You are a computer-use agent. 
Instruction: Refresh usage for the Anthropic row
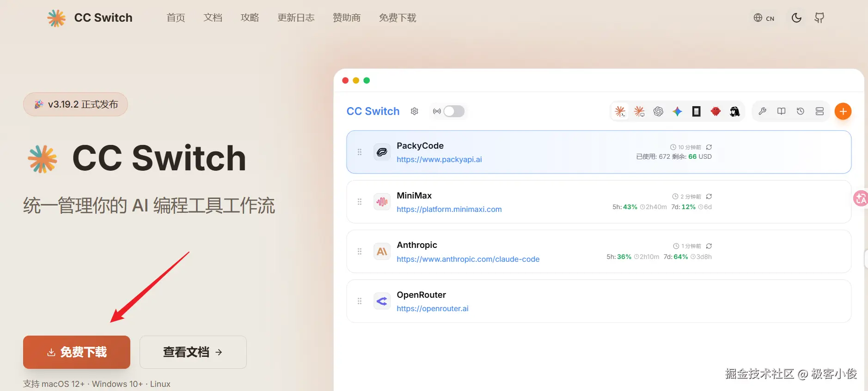click(x=709, y=246)
